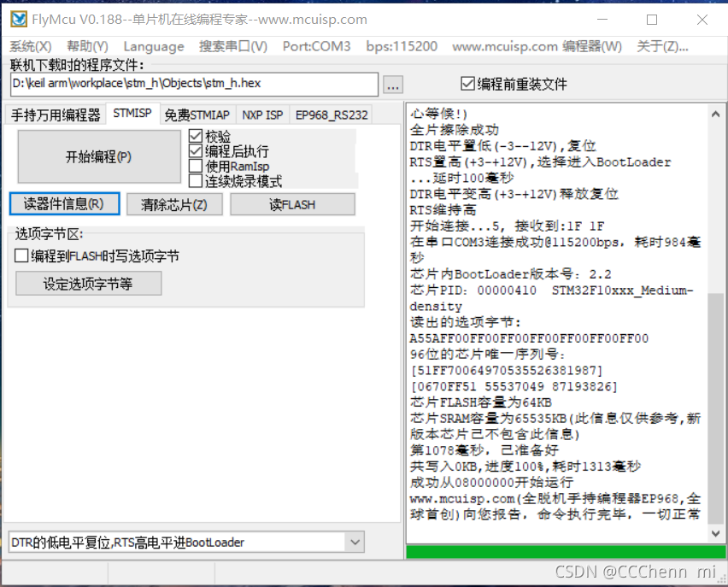Switch to the 免费STMIAP tab
Image resolution: width=728 pixels, height=587 pixels.
[197, 113]
